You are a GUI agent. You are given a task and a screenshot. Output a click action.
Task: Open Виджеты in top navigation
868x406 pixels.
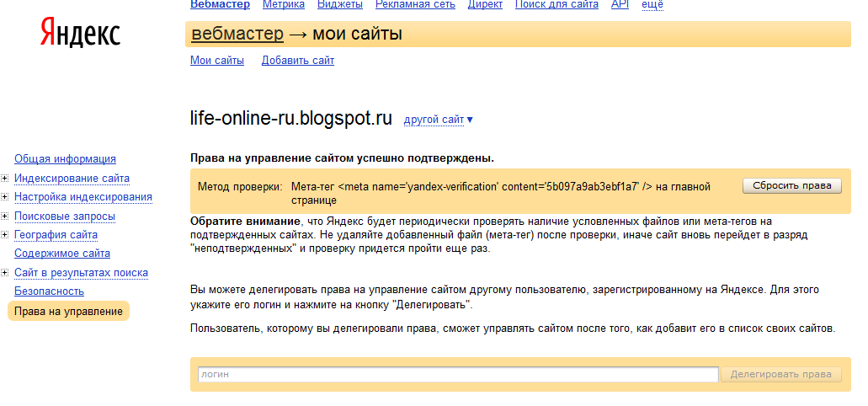tap(340, 4)
